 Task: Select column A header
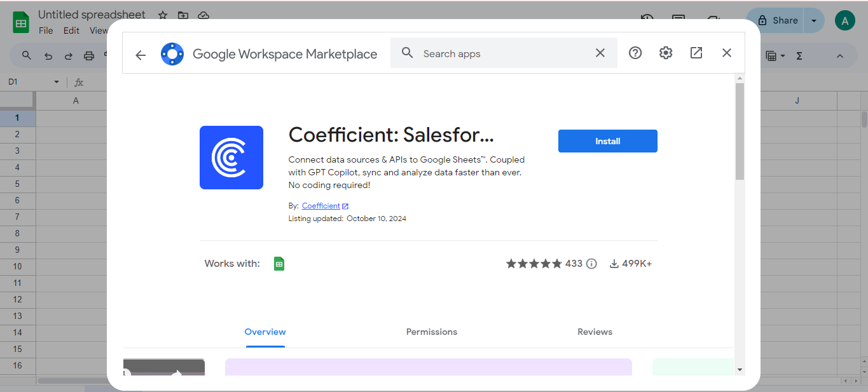(x=76, y=100)
